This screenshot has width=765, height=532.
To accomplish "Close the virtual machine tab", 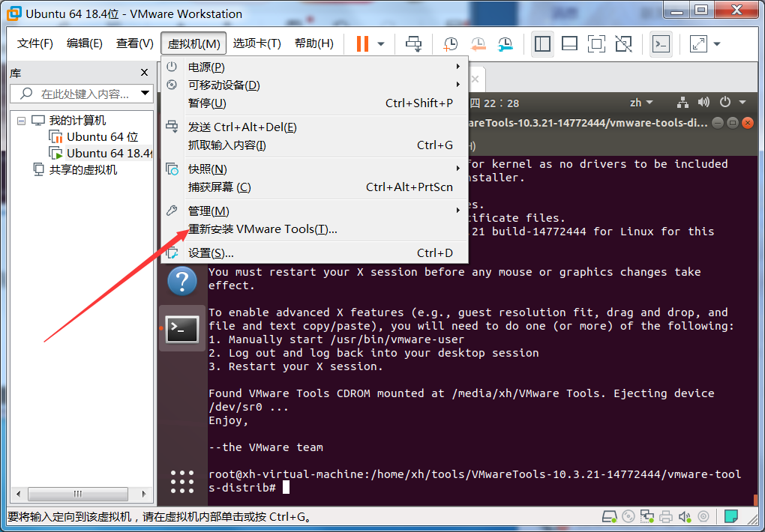I will pyautogui.click(x=475, y=79).
